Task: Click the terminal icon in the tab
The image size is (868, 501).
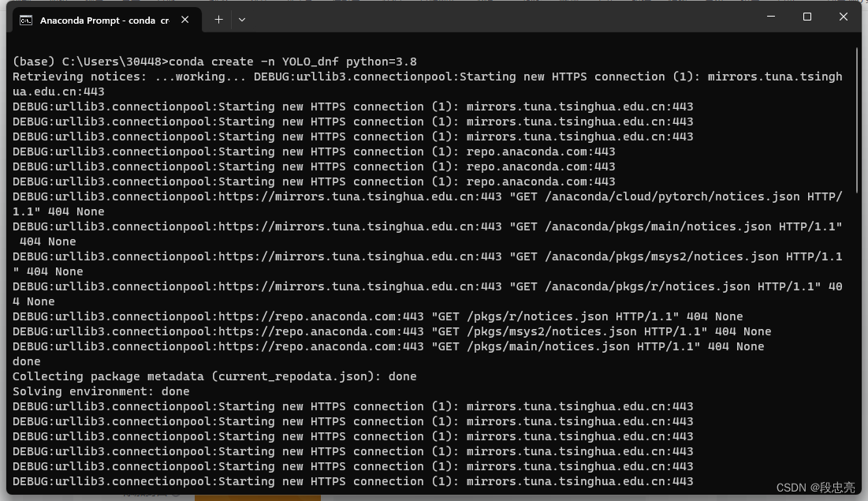Action: pyautogui.click(x=25, y=21)
